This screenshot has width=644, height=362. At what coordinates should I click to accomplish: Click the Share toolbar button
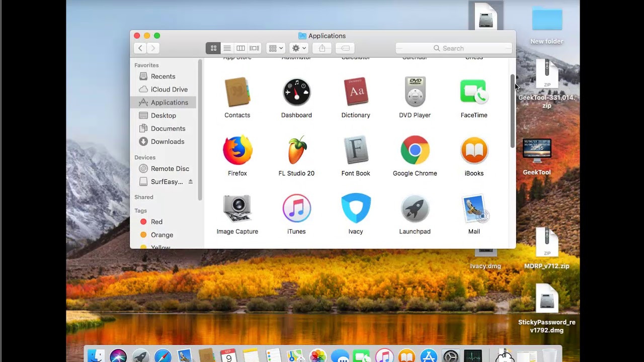(x=322, y=48)
